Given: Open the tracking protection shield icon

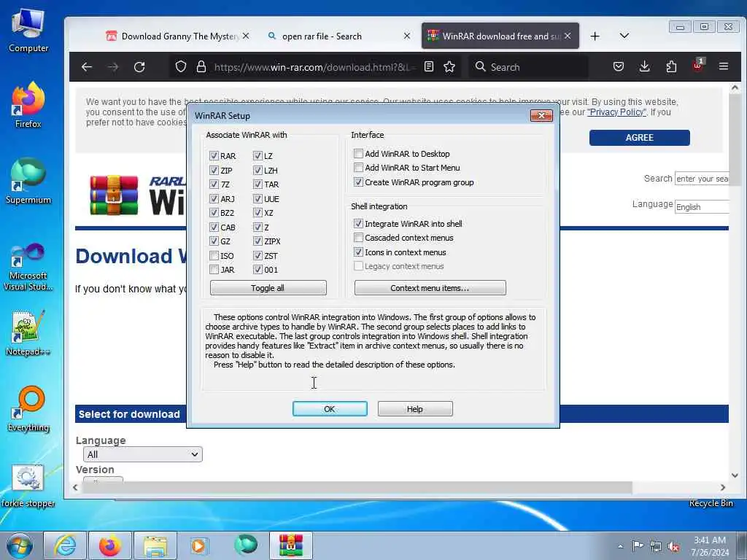Looking at the screenshot, I should coord(181,66).
